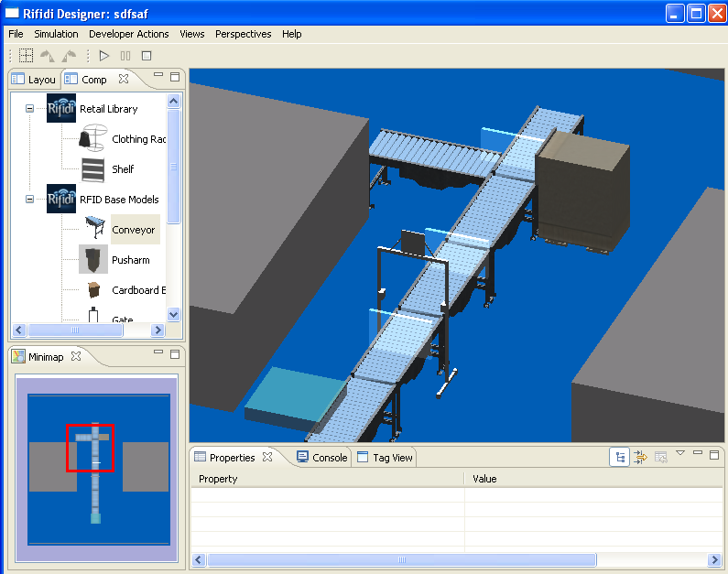This screenshot has height=574, width=728.
Task: Switch to the Layout tab
Action: 34,80
